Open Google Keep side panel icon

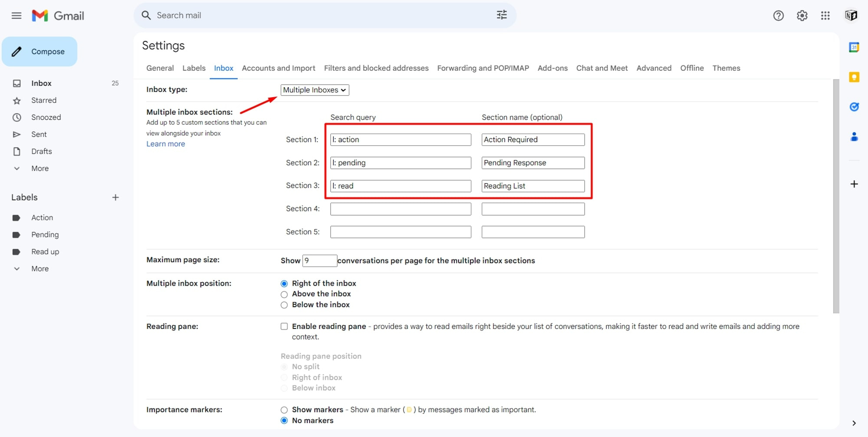[x=854, y=77]
